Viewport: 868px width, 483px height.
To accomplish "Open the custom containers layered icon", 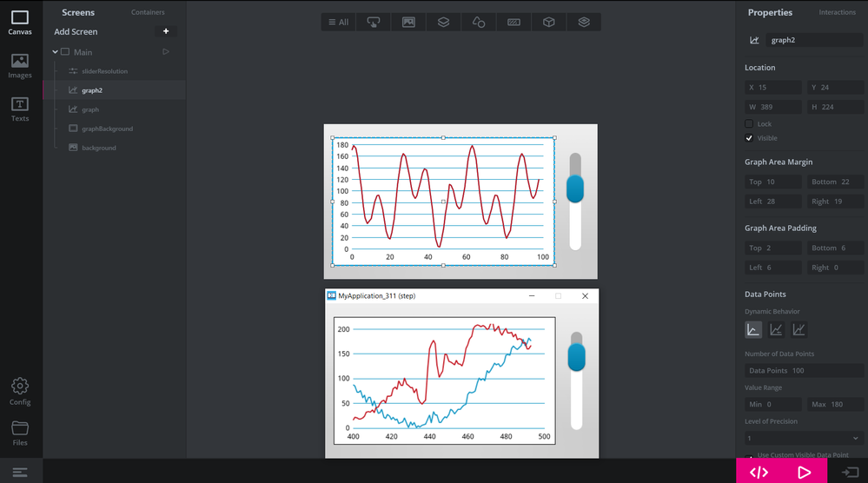I will click(x=584, y=22).
